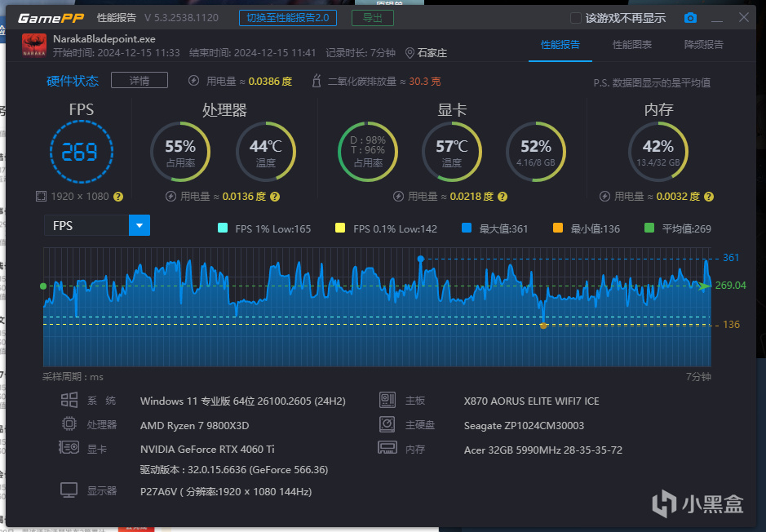Toggle 平均值 green legend swatch
The width and height of the screenshot is (766, 532).
tap(649, 228)
